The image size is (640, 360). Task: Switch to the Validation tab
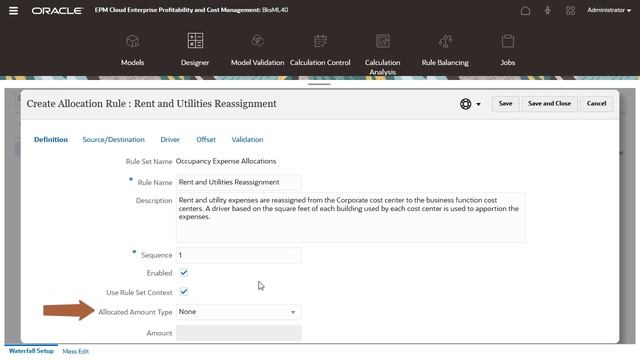click(247, 140)
